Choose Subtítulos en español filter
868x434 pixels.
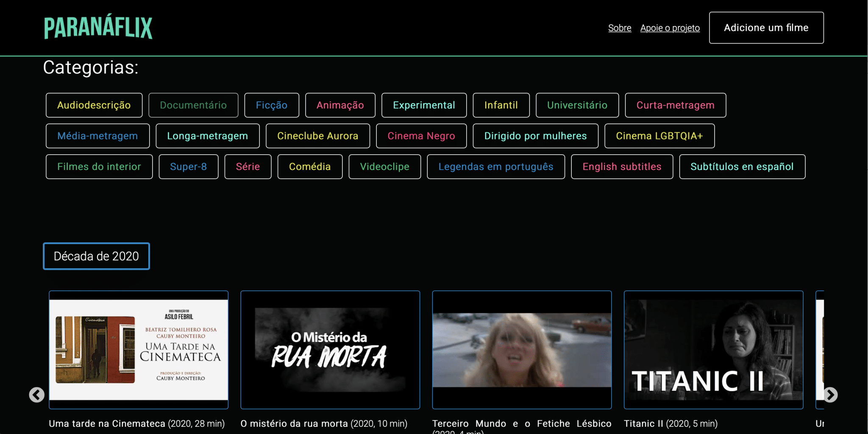tap(742, 167)
